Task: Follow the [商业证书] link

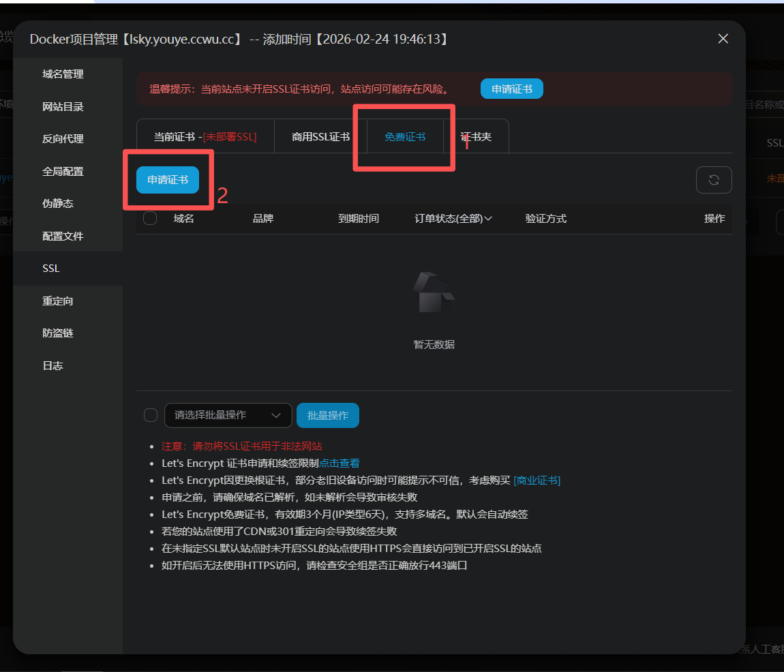Action: pos(537,480)
